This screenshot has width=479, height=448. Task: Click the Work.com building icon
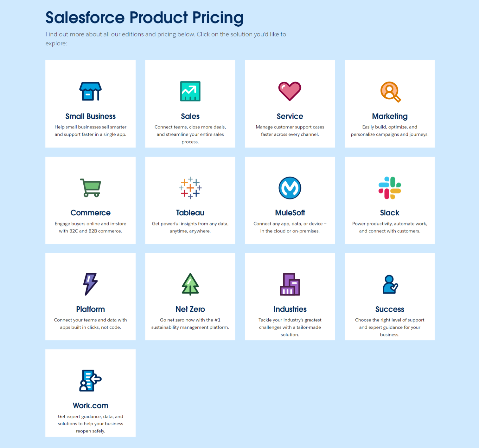pos(90,380)
